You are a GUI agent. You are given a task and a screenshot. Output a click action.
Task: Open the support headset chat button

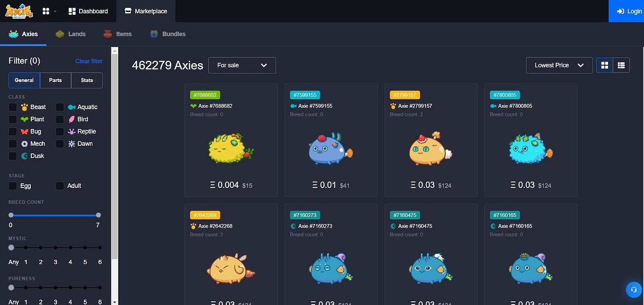pos(634,289)
